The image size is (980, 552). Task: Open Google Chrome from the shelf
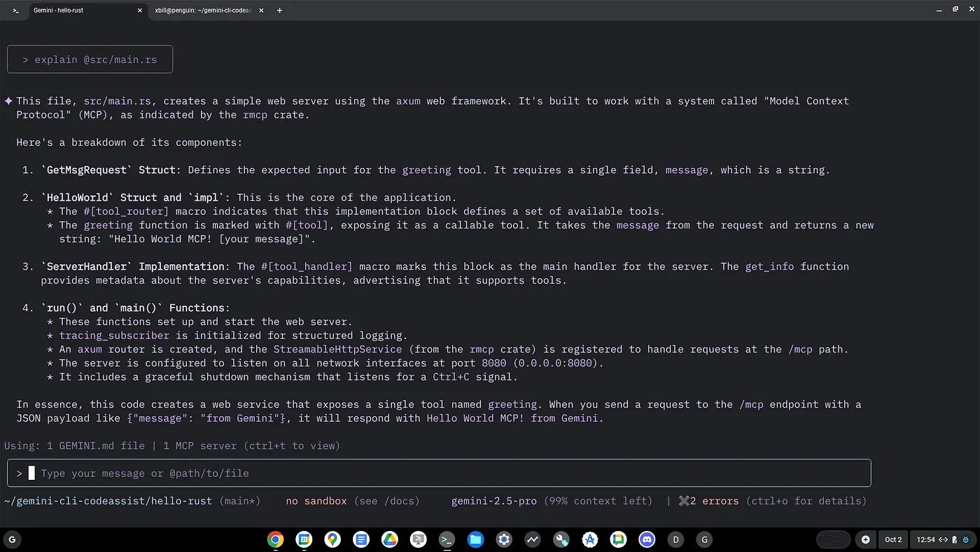click(275, 539)
